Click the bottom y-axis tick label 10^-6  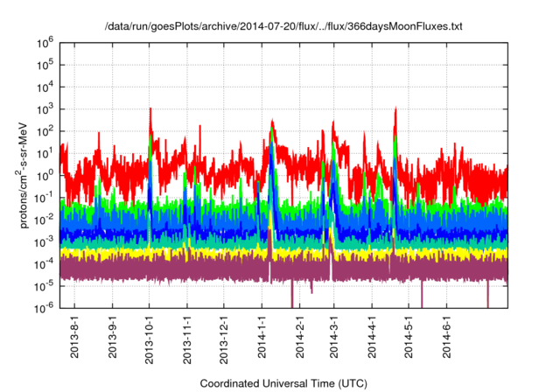click(x=44, y=308)
